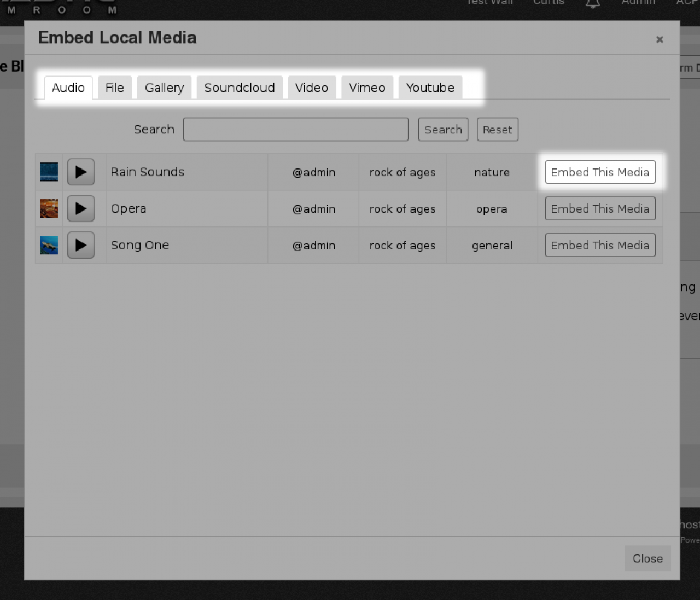700x600 pixels.
Task: Click the Search text input field
Action: tap(296, 130)
